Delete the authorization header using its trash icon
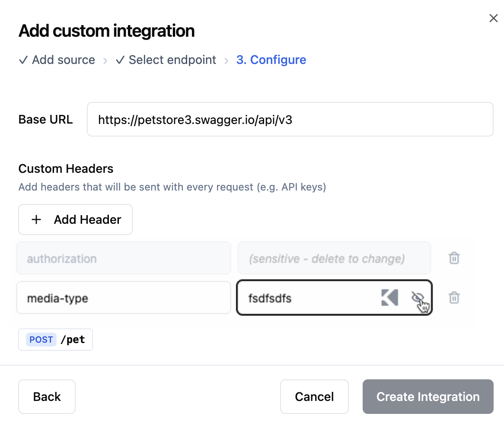The image size is (504, 426). tap(453, 258)
